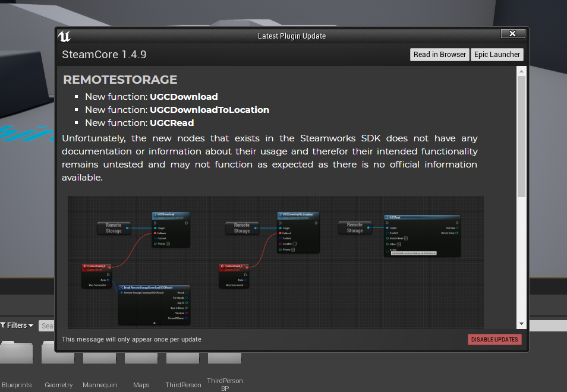Click the UGCDownload blueprint node in image

point(171,229)
